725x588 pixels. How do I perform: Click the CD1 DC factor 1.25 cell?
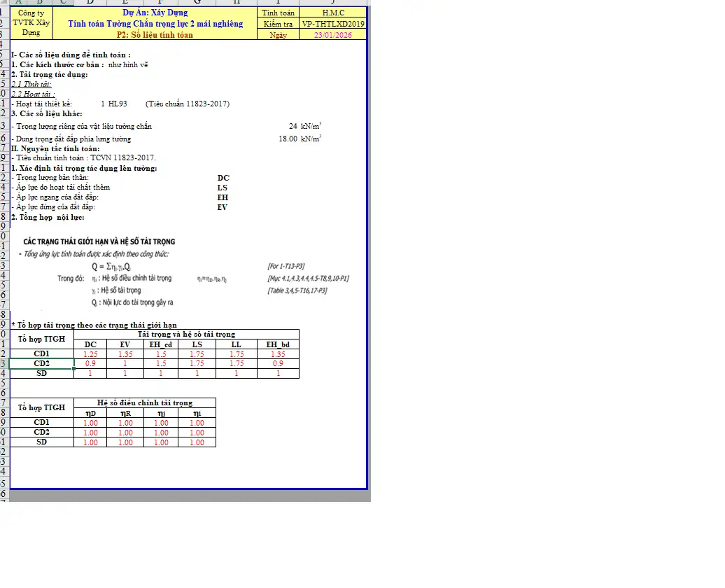pyautogui.click(x=90, y=354)
